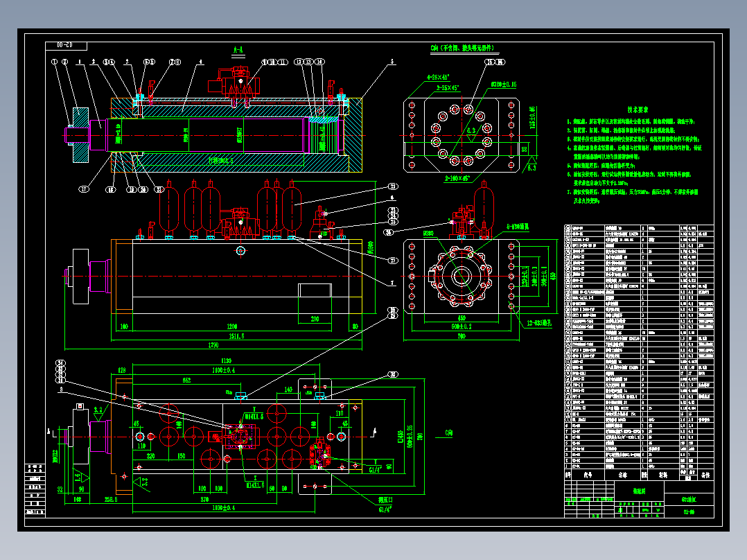Select the 600±0.2 dimension text
Screen dimensions: 747x560
click(462, 327)
